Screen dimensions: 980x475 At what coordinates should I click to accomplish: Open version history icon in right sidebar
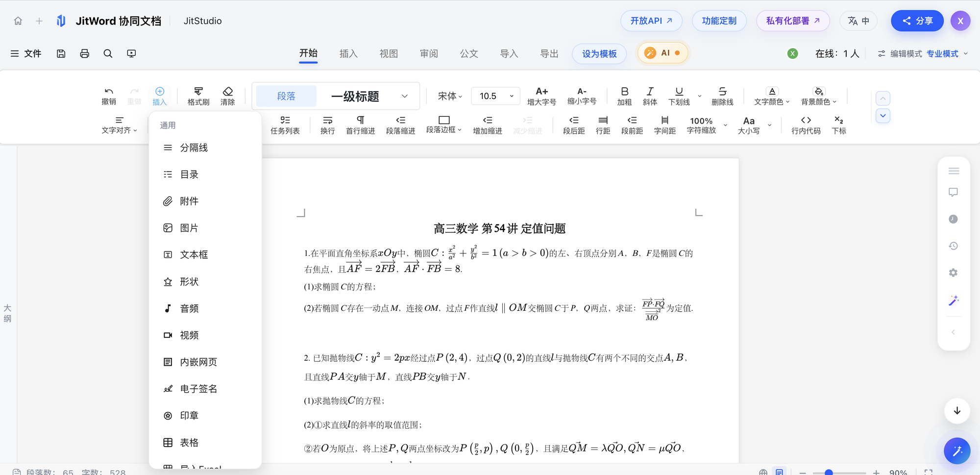pyautogui.click(x=953, y=246)
